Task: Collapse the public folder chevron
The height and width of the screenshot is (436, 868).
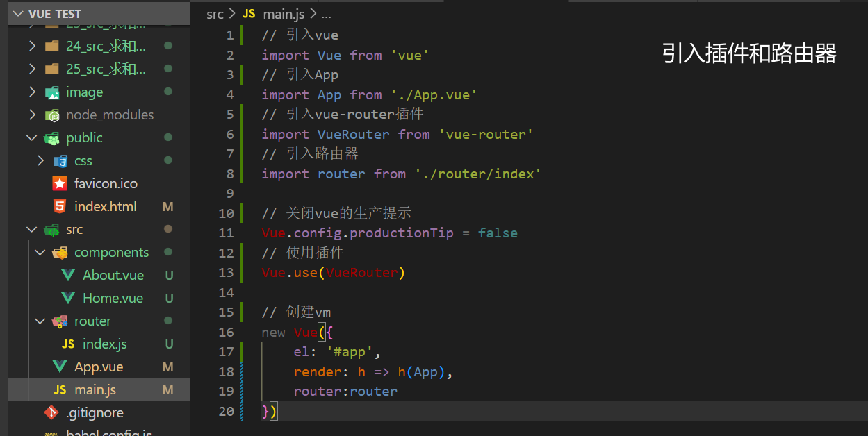Action: pyautogui.click(x=32, y=137)
